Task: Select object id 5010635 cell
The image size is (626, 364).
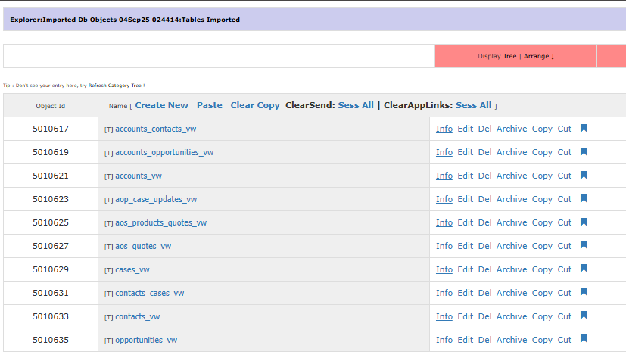Action: 51,340
